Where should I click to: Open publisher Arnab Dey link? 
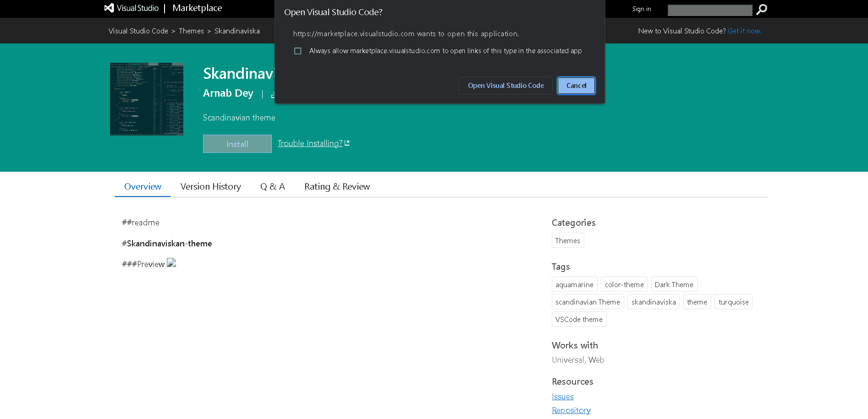[x=228, y=93]
